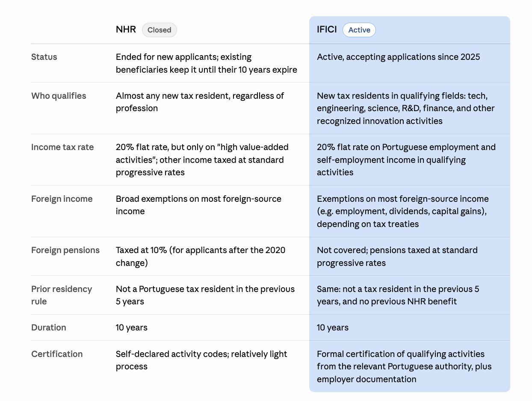Click the IFICI qualifying fields description
Screen dimensions: 532x401
406,108
